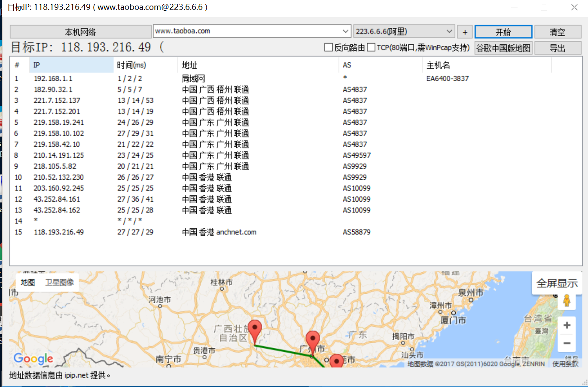The image size is (588, 387).
Task: Select the row for hop 118.193.216.49
Action: pos(59,232)
